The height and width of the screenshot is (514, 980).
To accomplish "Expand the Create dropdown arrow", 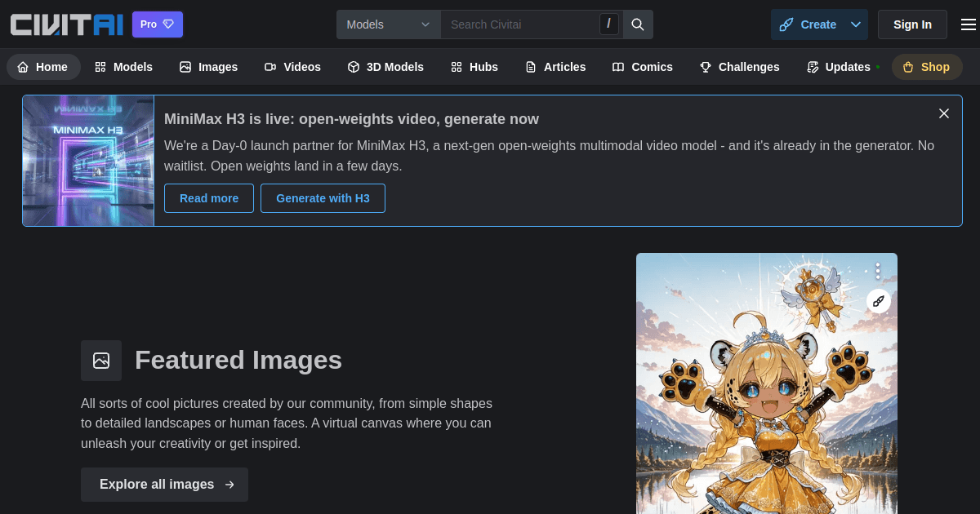I will point(856,24).
